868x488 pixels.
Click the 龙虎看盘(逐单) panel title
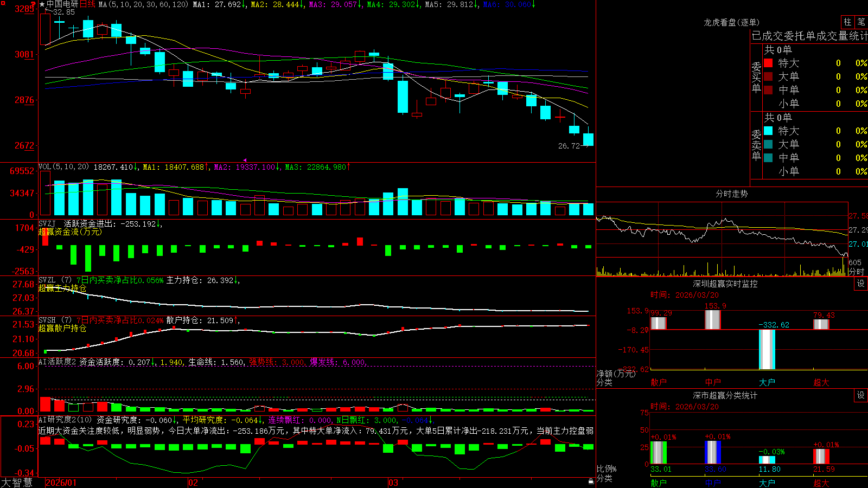[731, 22]
